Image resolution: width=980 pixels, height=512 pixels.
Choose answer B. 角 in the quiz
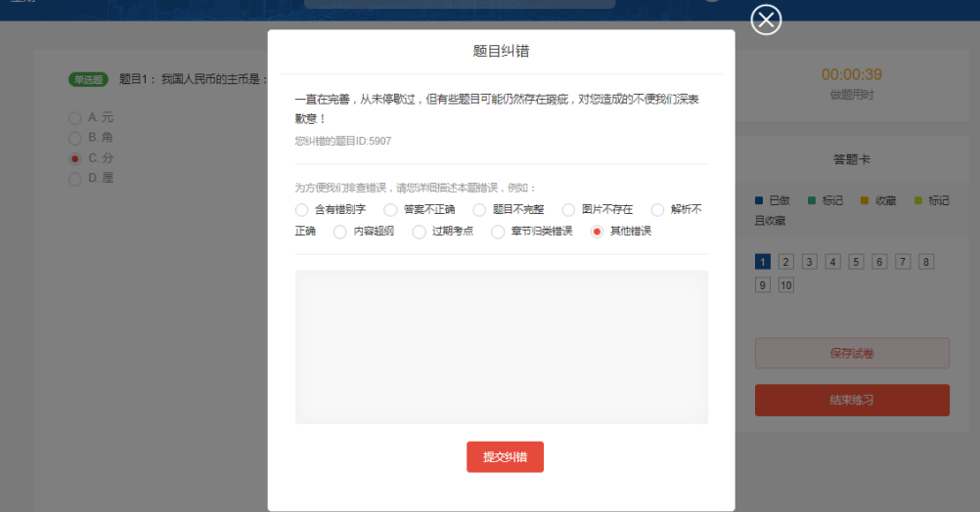[75, 138]
